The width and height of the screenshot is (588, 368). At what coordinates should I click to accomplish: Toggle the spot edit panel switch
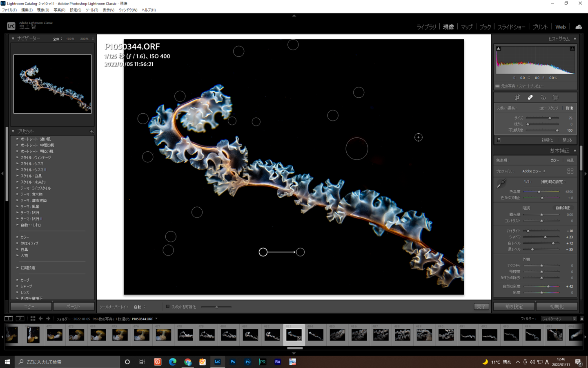coord(499,140)
